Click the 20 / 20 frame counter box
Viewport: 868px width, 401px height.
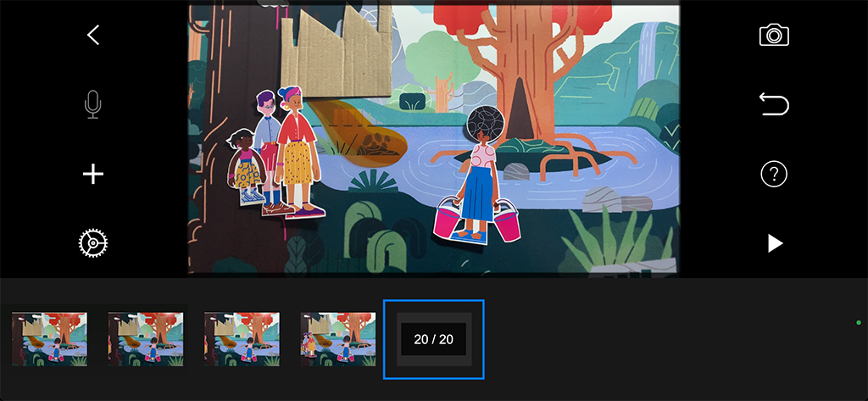(433, 339)
